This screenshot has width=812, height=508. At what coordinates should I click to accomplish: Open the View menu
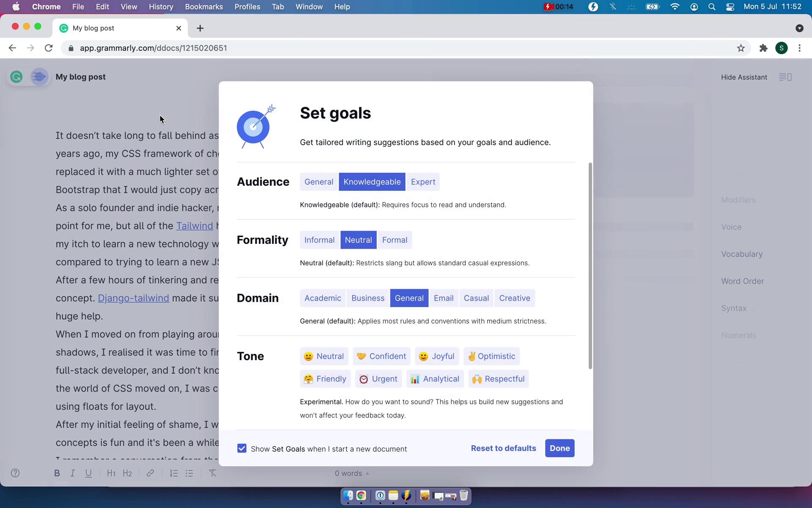(x=129, y=7)
